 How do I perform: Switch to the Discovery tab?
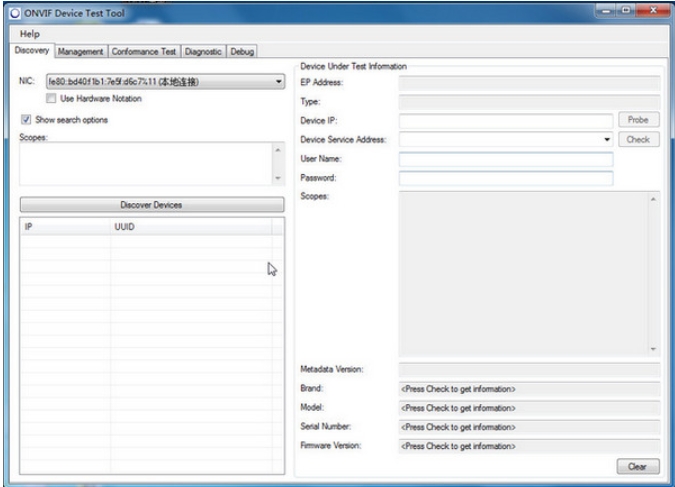pyautogui.click(x=32, y=50)
